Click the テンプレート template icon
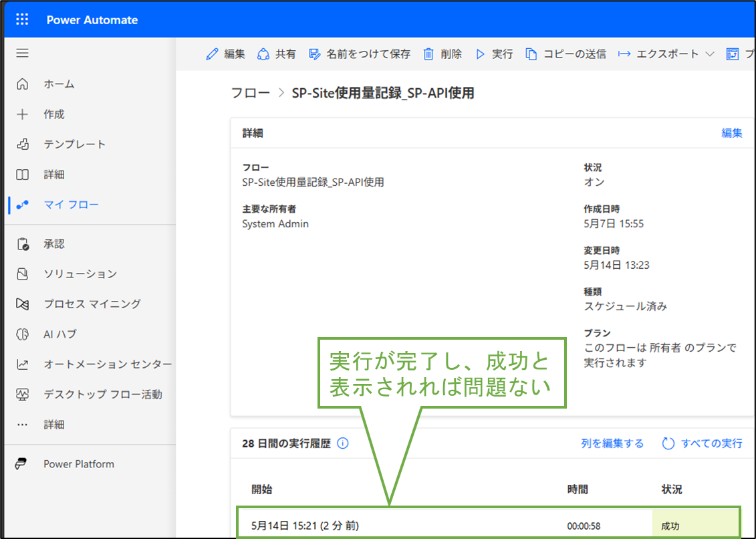The height and width of the screenshot is (539, 756). click(22, 144)
